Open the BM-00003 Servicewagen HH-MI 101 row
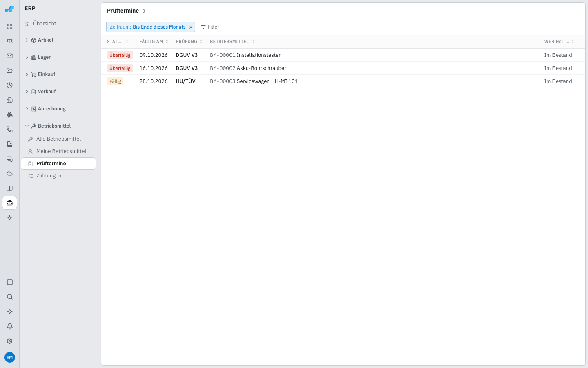The height and width of the screenshot is (368, 588). tap(343, 81)
